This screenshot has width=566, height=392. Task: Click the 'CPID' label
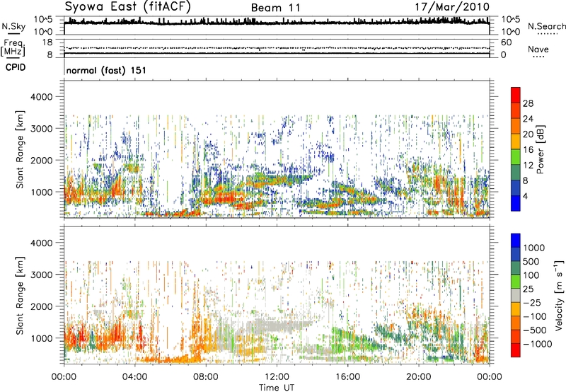click(x=16, y=67)
